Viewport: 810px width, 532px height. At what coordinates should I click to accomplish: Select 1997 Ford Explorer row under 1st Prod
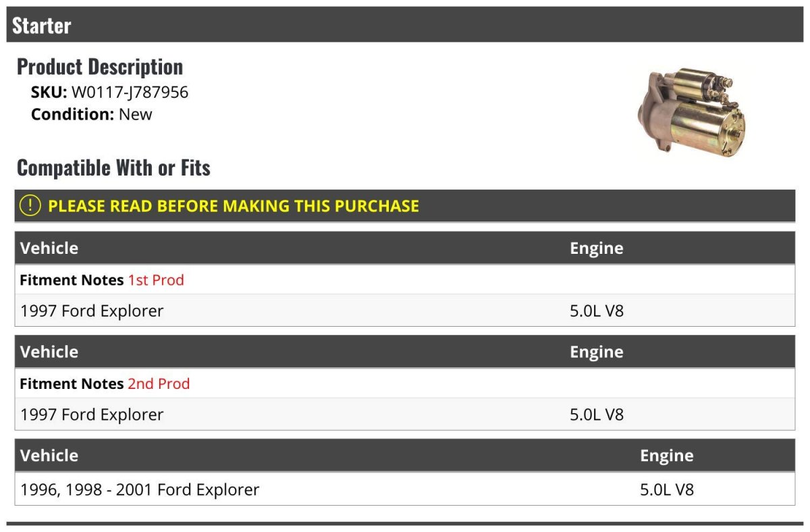pos(405,311)
